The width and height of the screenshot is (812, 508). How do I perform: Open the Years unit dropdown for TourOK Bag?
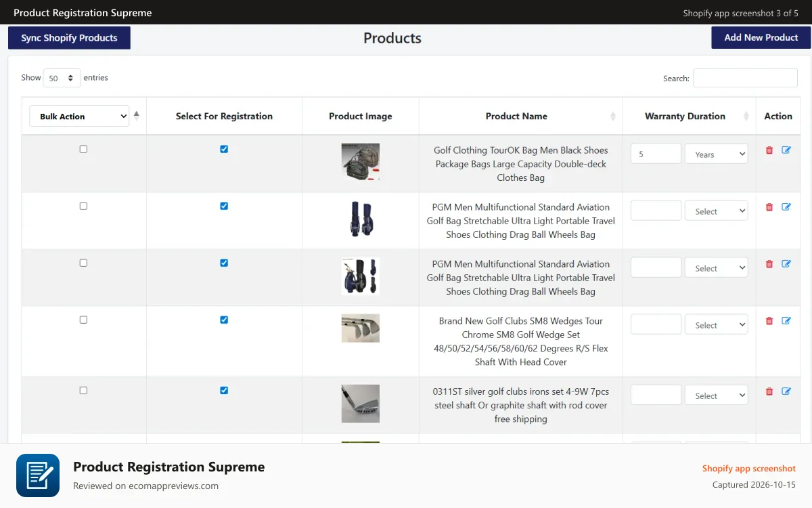tap(717, 154)
